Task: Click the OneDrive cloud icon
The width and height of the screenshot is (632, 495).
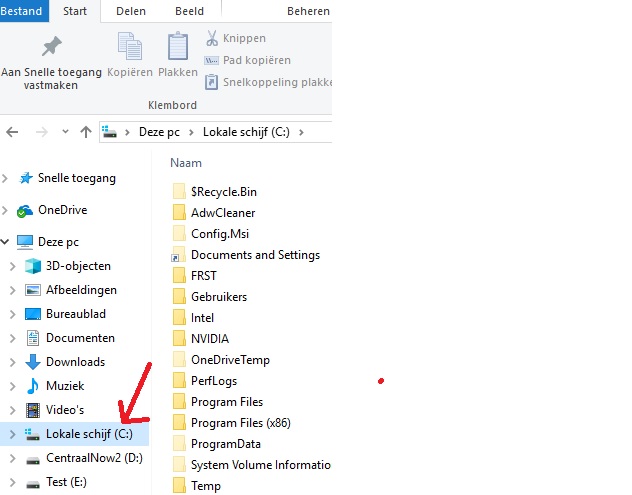Action: [x=25, y=210]
